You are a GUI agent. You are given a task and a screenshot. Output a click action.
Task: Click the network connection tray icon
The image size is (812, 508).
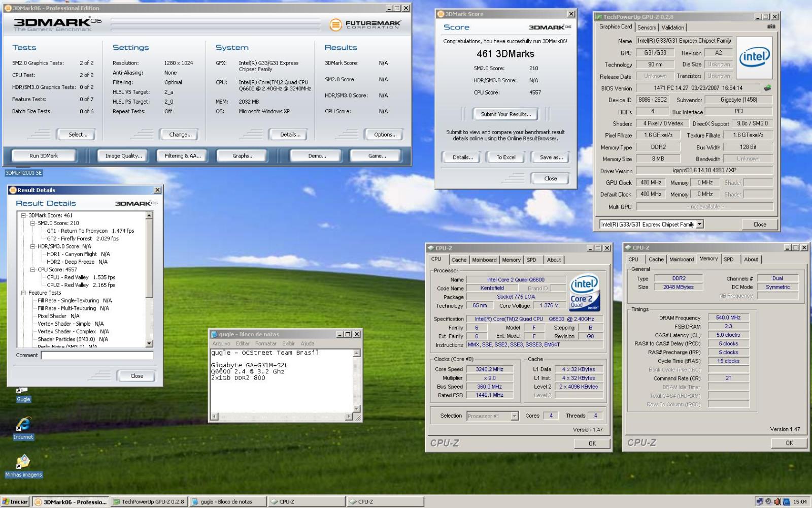[759, 501]
